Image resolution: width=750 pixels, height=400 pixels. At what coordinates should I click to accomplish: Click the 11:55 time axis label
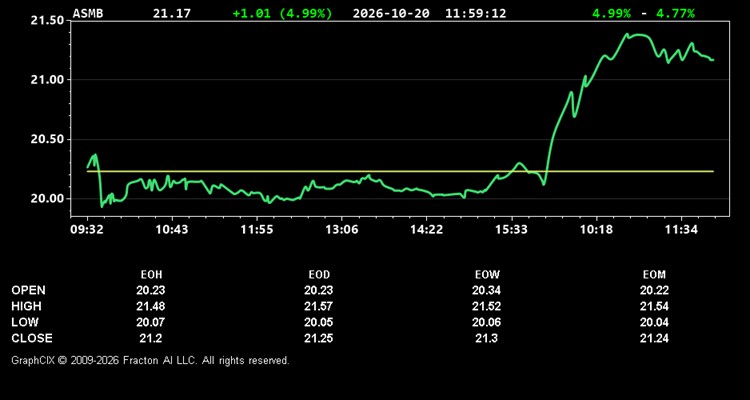(257, 230)
